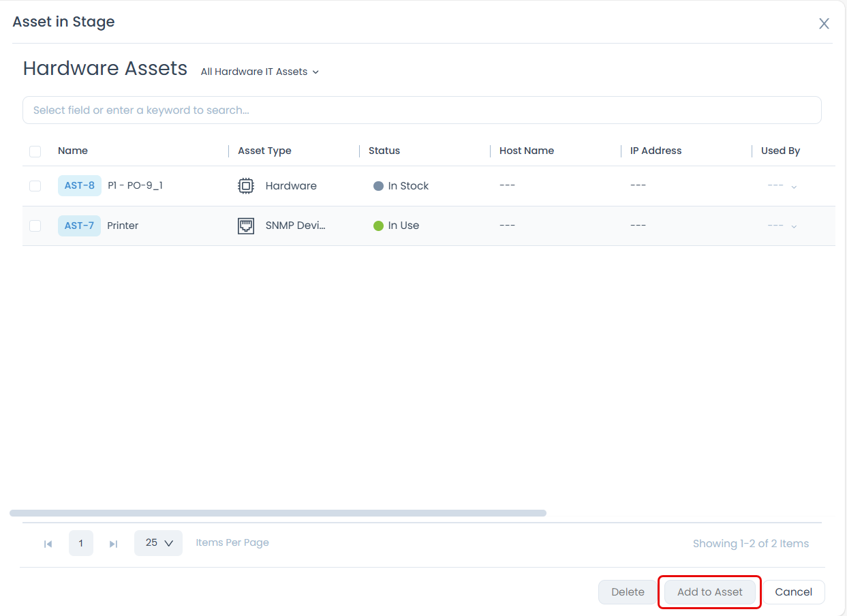
Task: Open the Items Per Page dropdown showing 25
Action: (x=158, y=543)
